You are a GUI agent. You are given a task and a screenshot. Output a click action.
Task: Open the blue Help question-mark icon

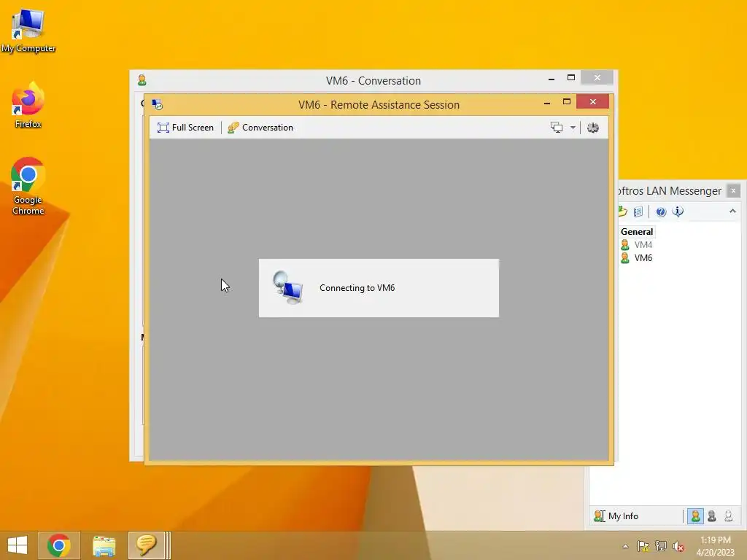click(661, 211)
